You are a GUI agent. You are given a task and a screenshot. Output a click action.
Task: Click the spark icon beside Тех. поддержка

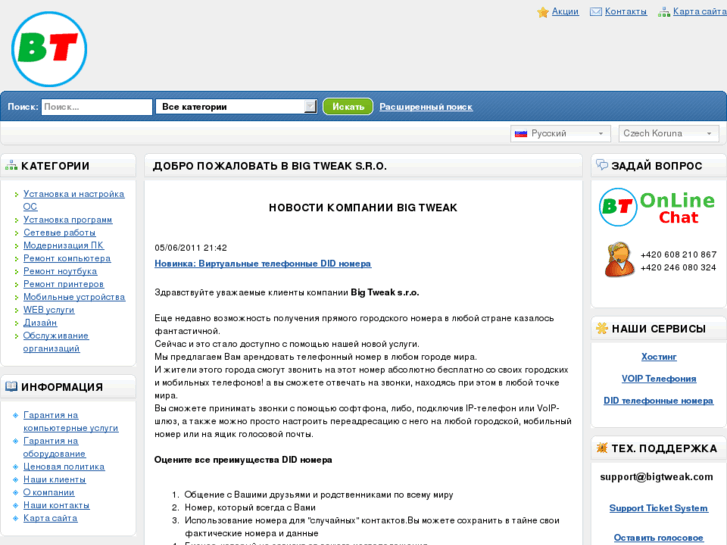tap(602, 448)
